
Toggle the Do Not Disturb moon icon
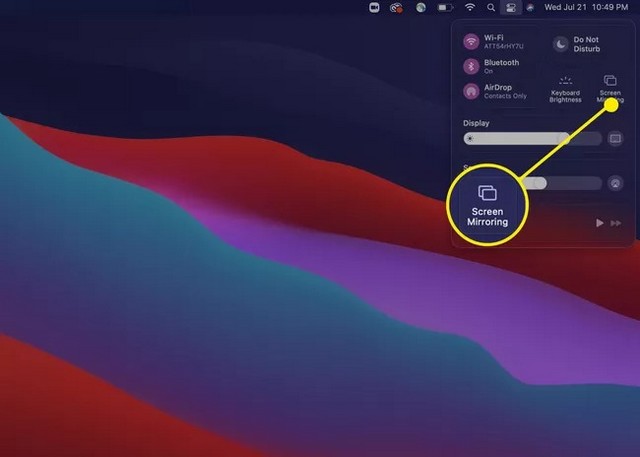coord(560,44)
